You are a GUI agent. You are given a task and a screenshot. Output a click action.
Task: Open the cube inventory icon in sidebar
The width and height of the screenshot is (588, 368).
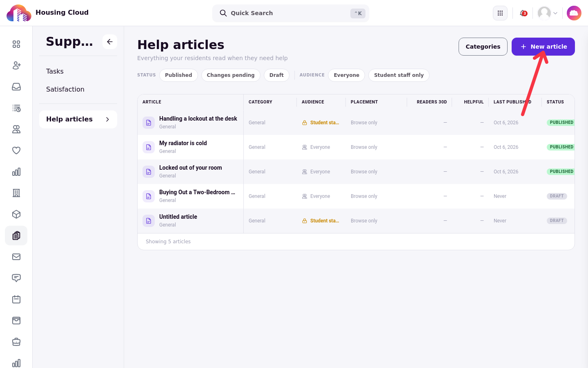(x=16, y=214)
